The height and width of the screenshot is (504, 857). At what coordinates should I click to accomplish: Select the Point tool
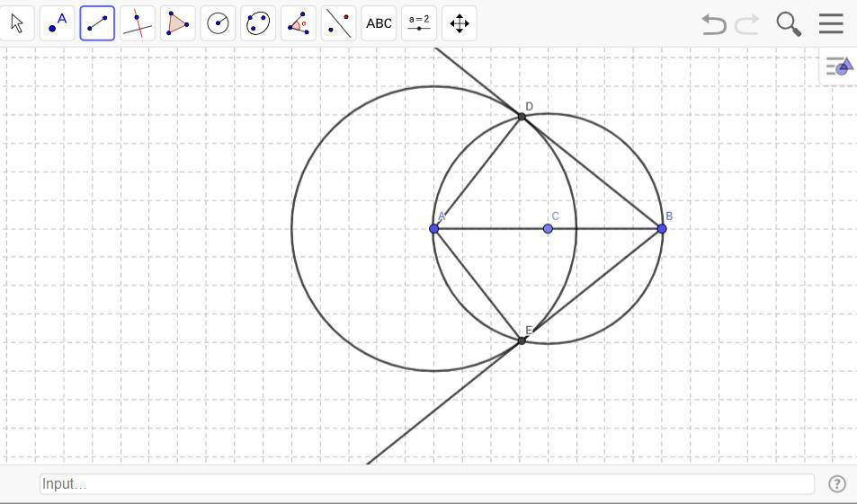tap(58, 23)
